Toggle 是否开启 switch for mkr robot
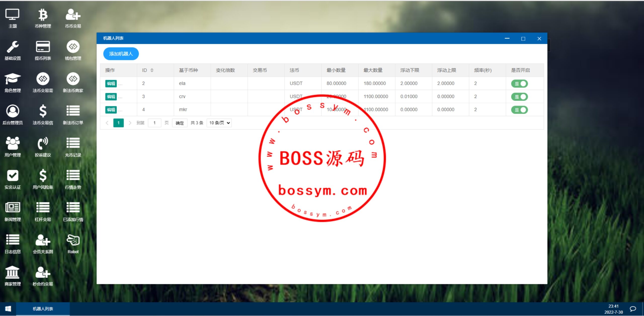644x316 pixels. (x=519, y=110)
